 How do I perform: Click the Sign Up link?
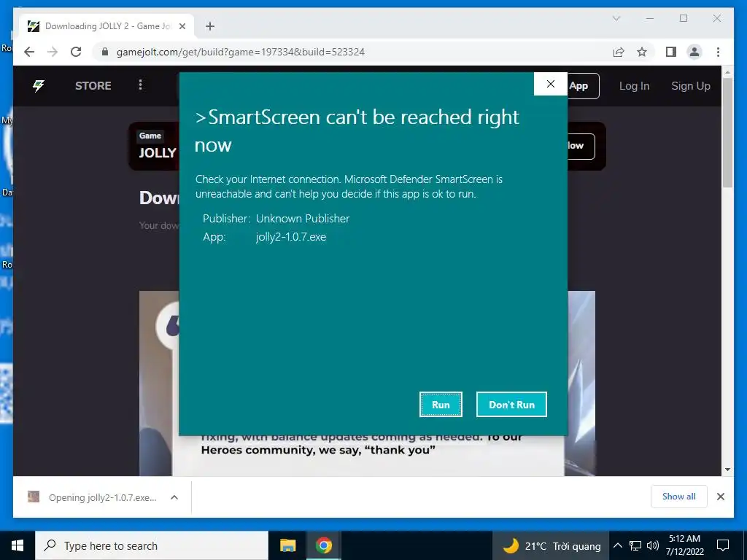click(690, 86)
